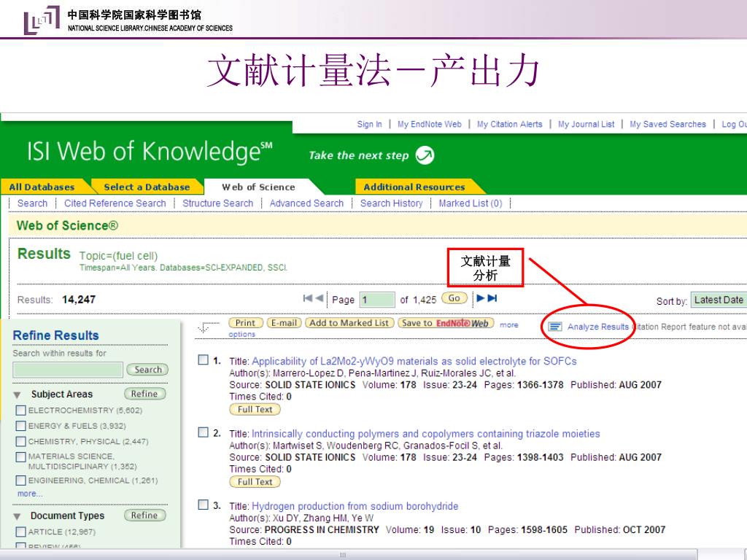Tick the ARTICLE document type checkbox
The width and height of the screenshot is (747, 560).
click(x=21, y=532)
